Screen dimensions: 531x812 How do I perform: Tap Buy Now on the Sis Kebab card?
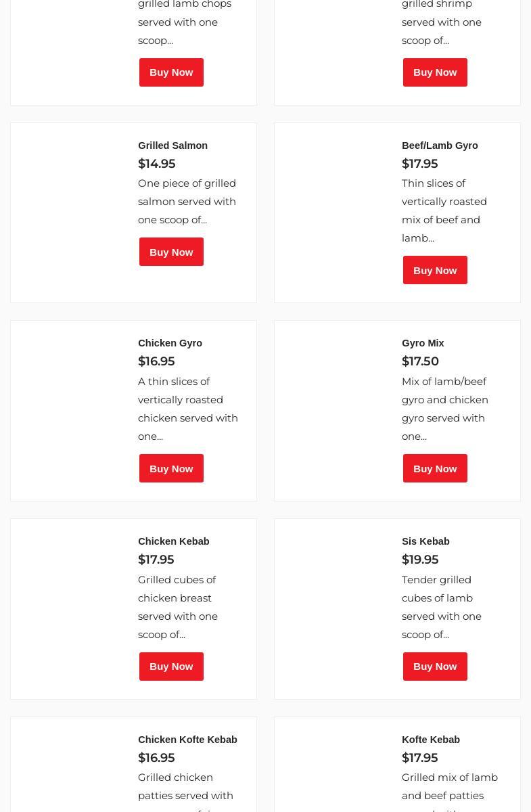click(435, 667)
